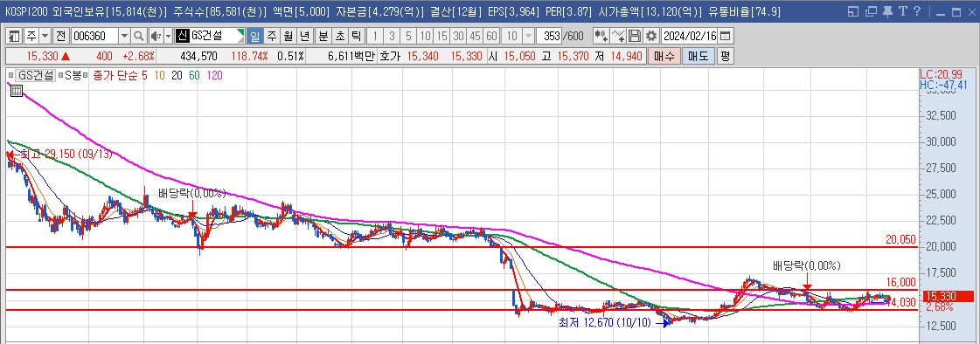Click the title bar T font icon
980x344 pixels.
point(902,11)
